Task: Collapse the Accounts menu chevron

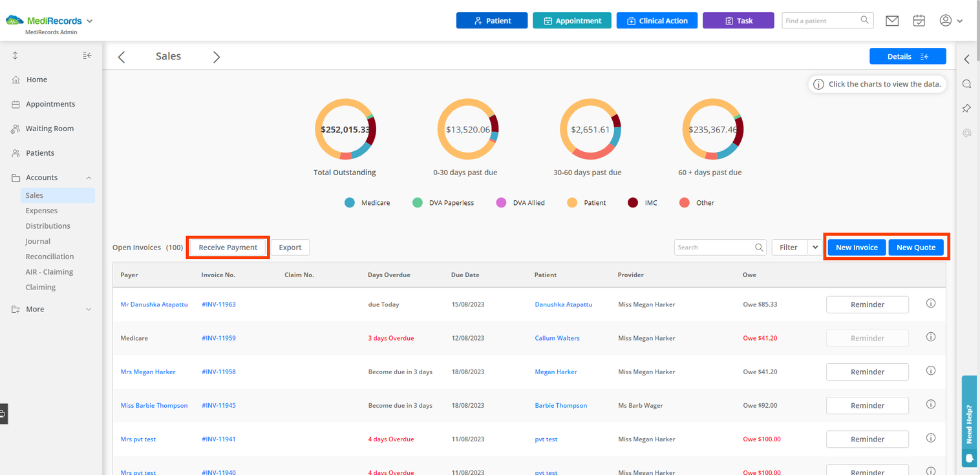Action: click(89, 178)
